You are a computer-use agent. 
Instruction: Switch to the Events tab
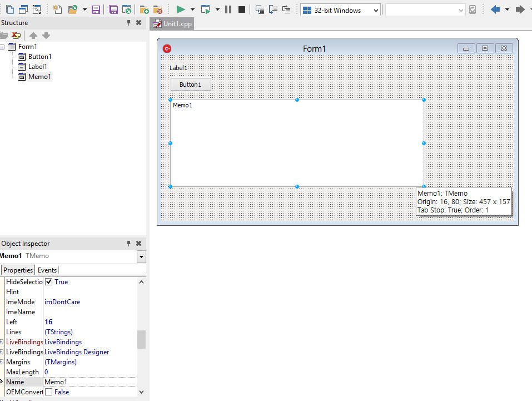coord(47,270)
